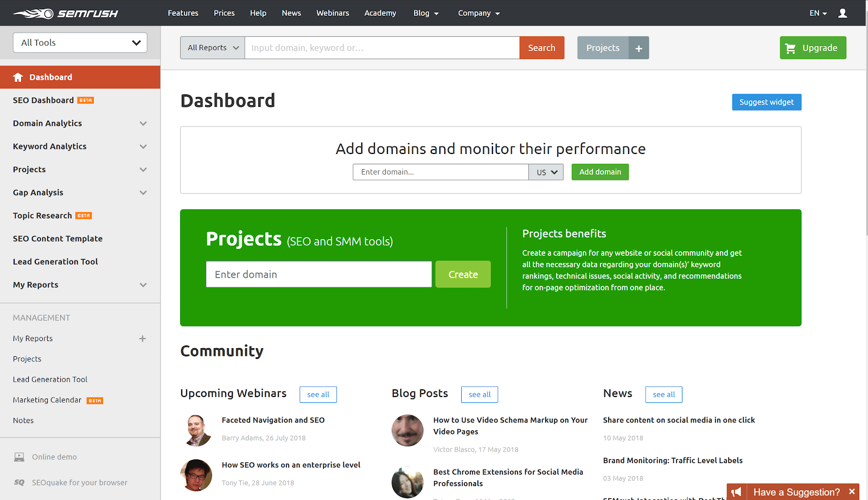This screenshot has width=868, height=500.
Task: Open Victor Blasco blog author avatar
Action: click(x=407, y=431)
